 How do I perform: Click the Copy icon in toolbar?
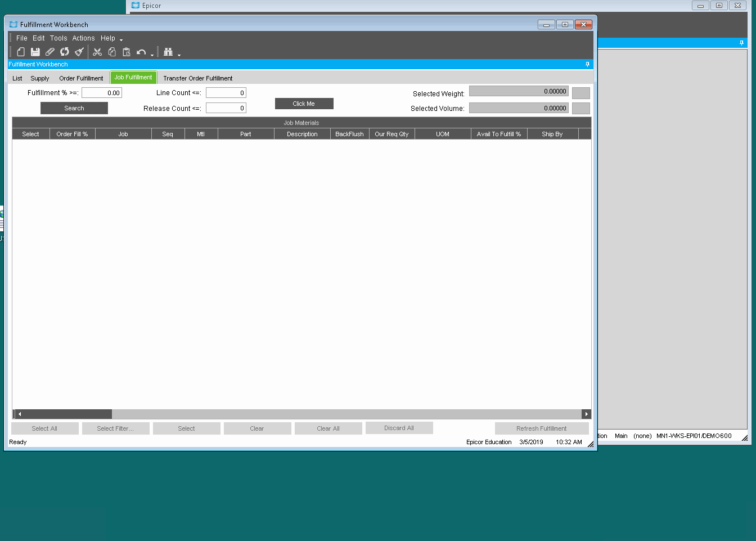point(112,52)
